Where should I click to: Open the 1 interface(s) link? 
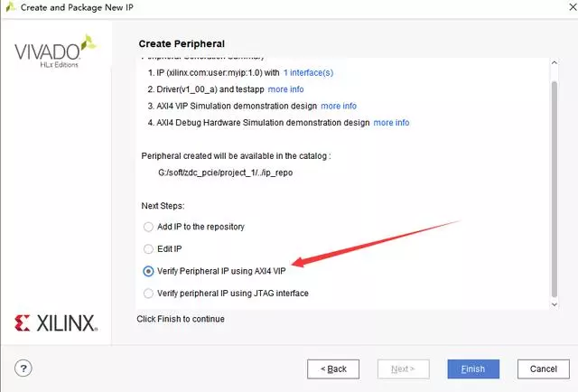coord(308,72)
